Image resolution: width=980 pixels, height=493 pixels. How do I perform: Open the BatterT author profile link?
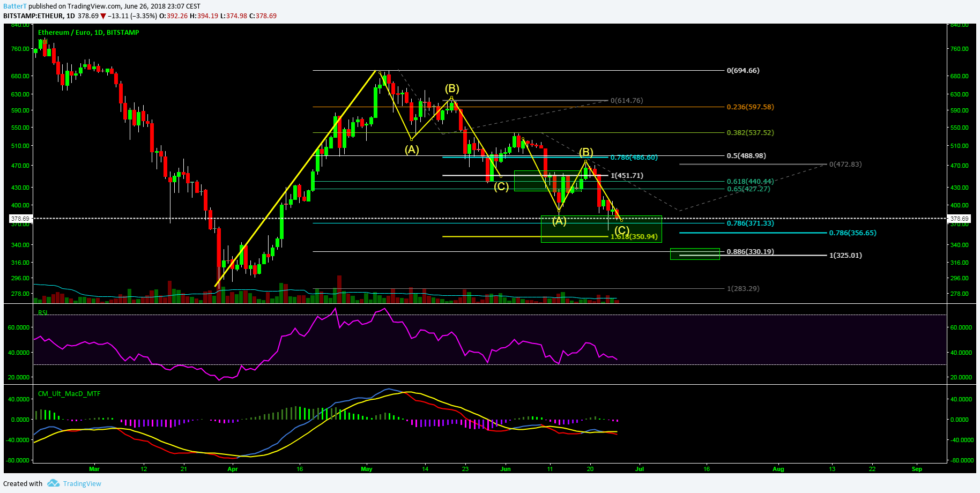15,6
